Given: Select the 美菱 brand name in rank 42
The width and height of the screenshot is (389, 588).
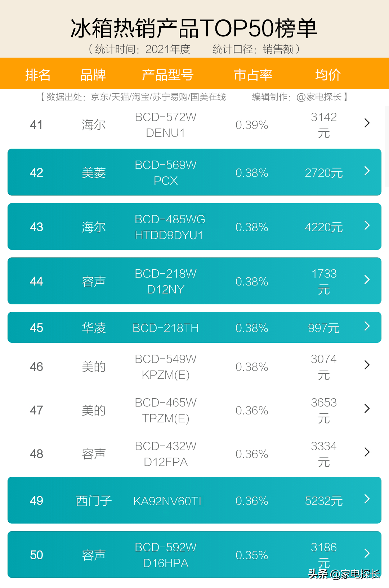Looking at the screenshot, I should pyautogui.click(x=94, y=173).
